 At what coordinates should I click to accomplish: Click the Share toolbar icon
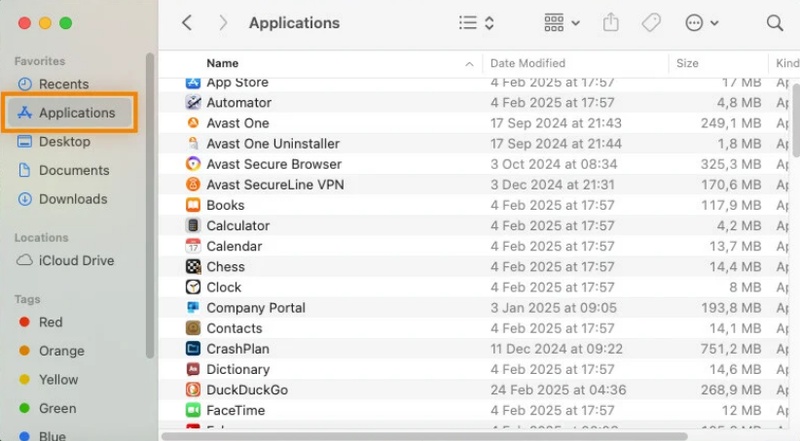tap(611, 23)
